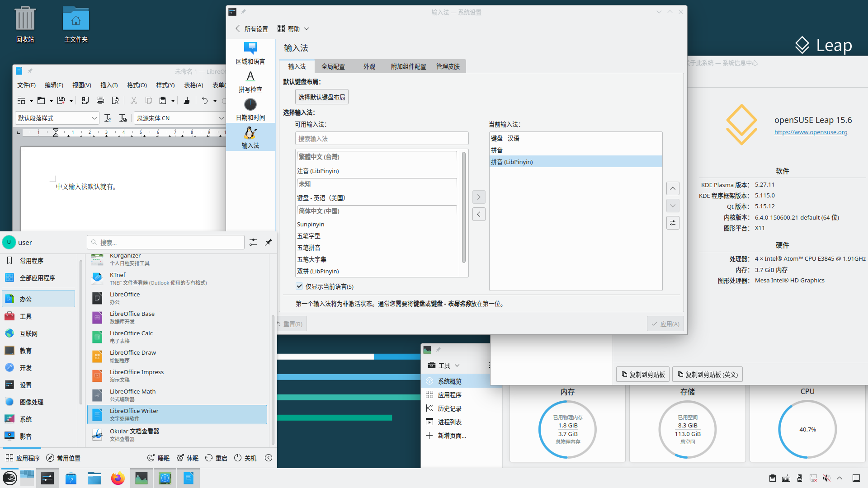
Task: Open the 帮助 dropdown menu
Action: click(293, 29)
